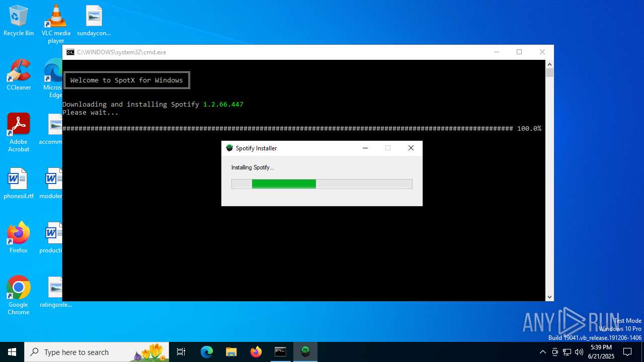Open the notification center
The width and height of the screenshot is (644, 362).
tap(627, 352)
